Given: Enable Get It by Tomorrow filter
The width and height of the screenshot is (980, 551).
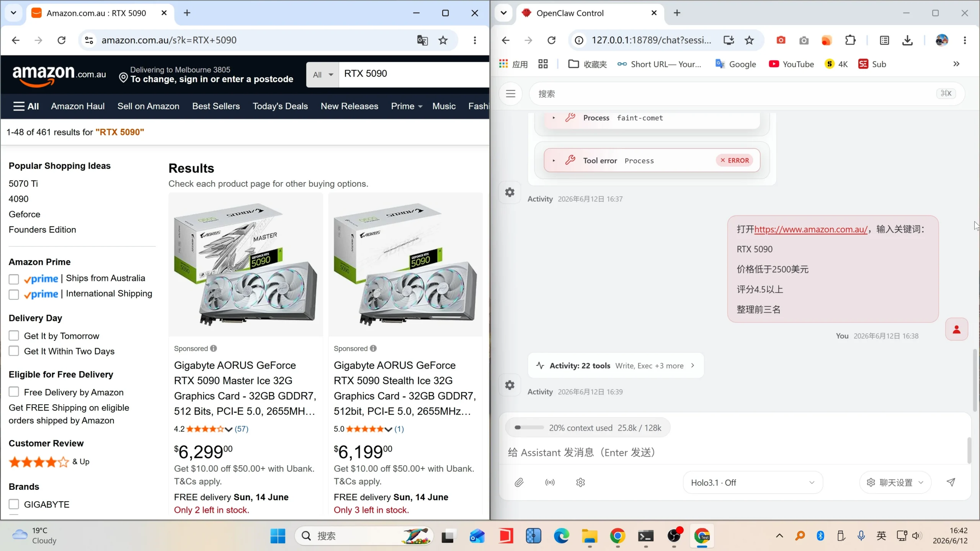Looking at the screenshot, I should pos(14,336).
